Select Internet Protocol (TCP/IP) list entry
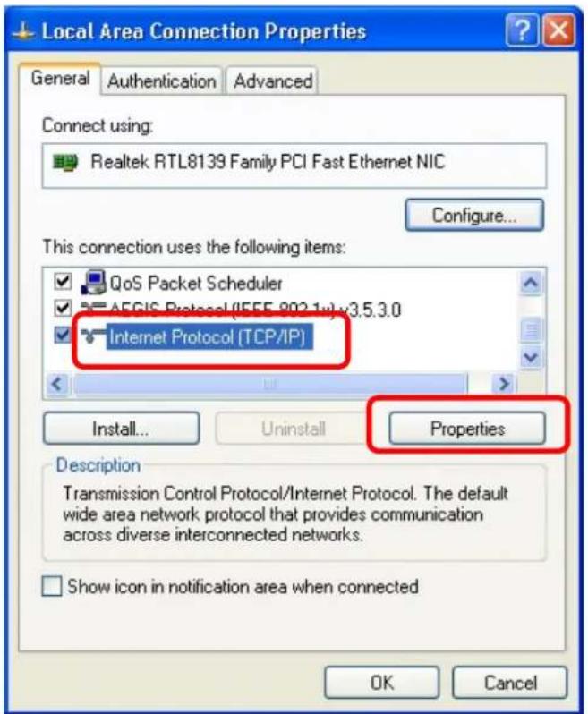 207,337
